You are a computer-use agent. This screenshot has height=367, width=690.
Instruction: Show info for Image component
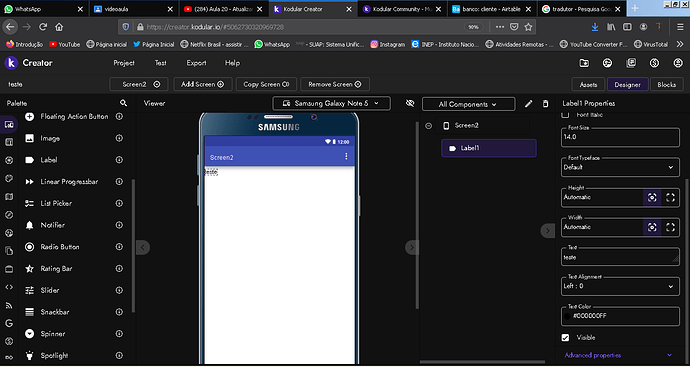coord(119,138)
